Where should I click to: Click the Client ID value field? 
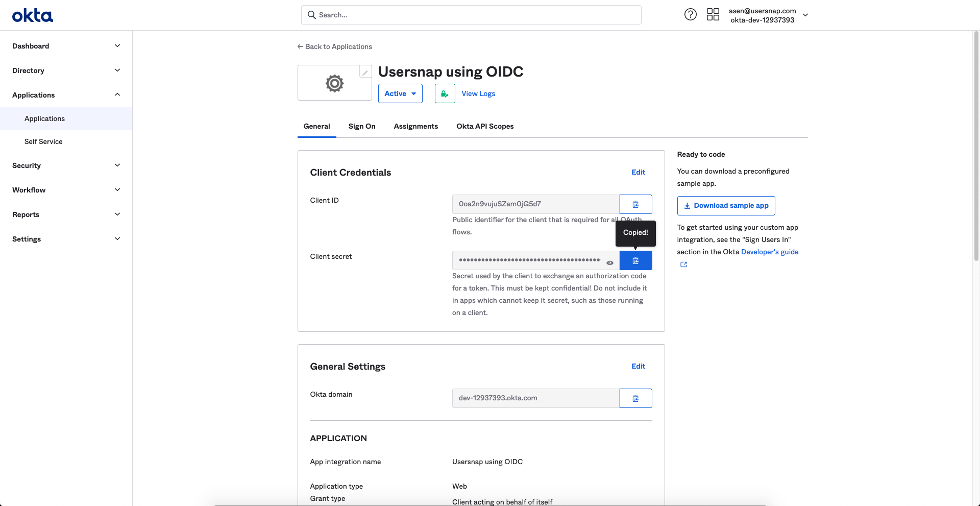(x=536, y=204)
